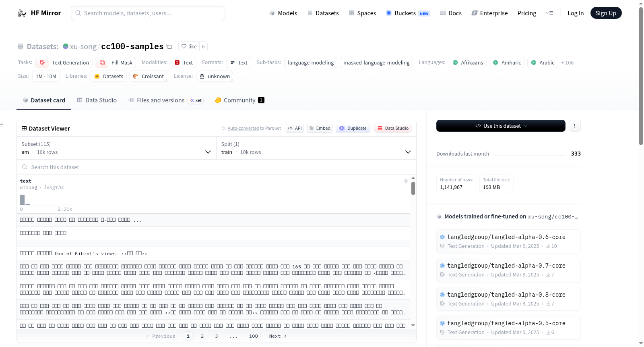Click the Datasets library tag

coord(109,77)
